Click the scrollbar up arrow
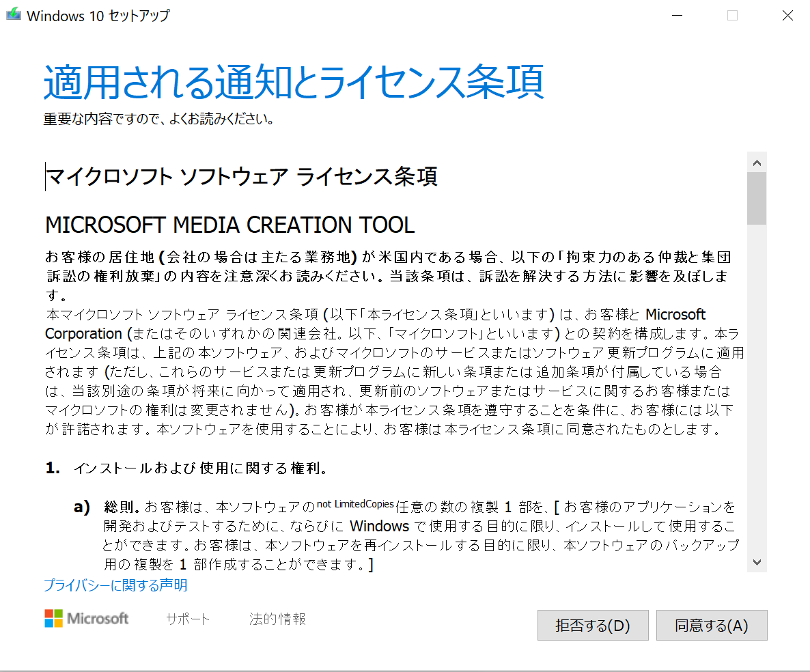This screenshot has height=672, width=810. pos(757,163)
